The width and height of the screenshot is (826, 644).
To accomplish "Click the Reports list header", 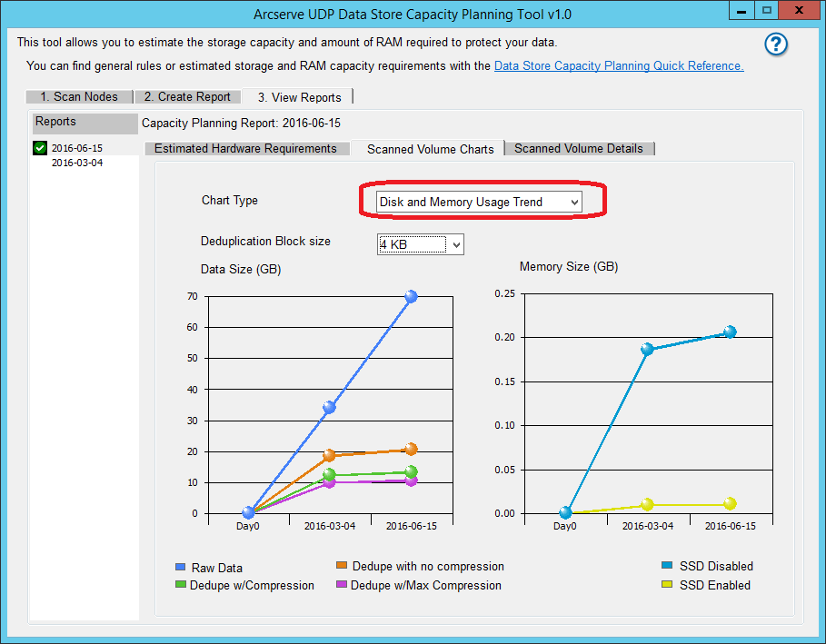I will tap(85, 124).
